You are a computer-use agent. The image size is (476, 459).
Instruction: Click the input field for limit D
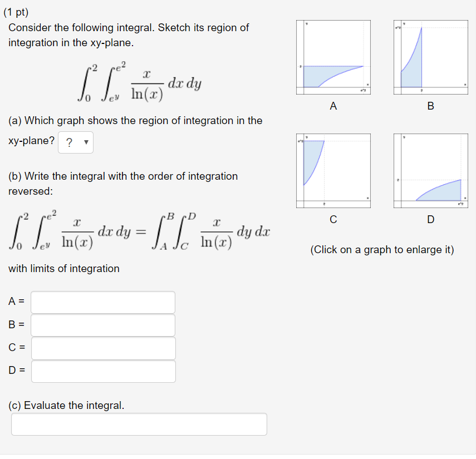pos(102,371)
